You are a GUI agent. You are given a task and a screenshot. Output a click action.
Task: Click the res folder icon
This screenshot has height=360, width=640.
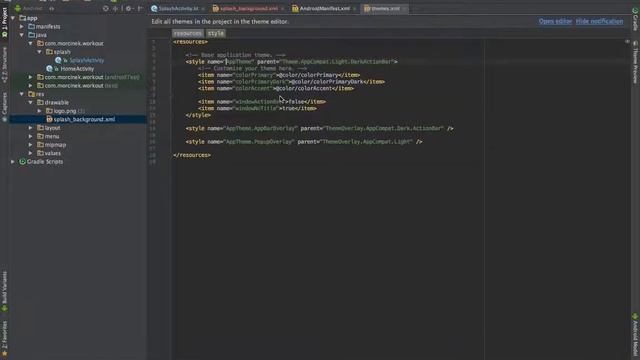[31, 94]
